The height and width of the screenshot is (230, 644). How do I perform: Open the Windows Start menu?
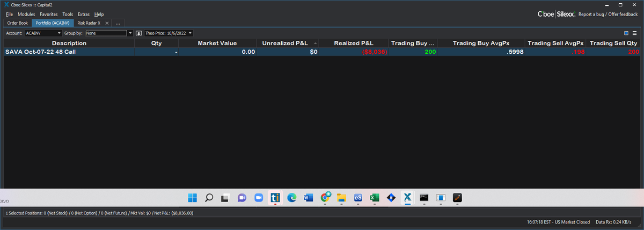coord(193,198)
